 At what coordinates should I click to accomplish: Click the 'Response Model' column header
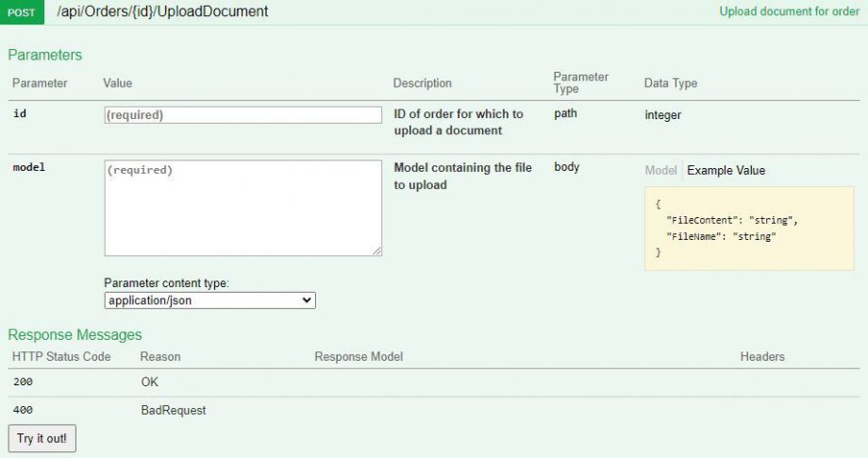[x=359, y=357]
